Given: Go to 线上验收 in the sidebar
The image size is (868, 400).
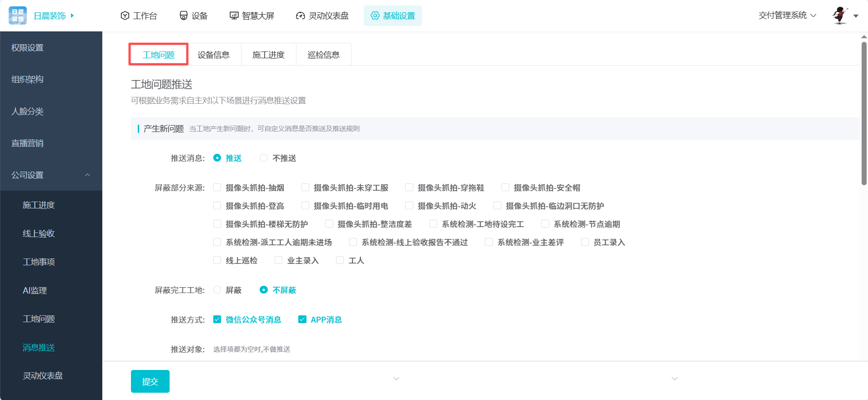Looking at the screenshot, I should pos(39,233).
